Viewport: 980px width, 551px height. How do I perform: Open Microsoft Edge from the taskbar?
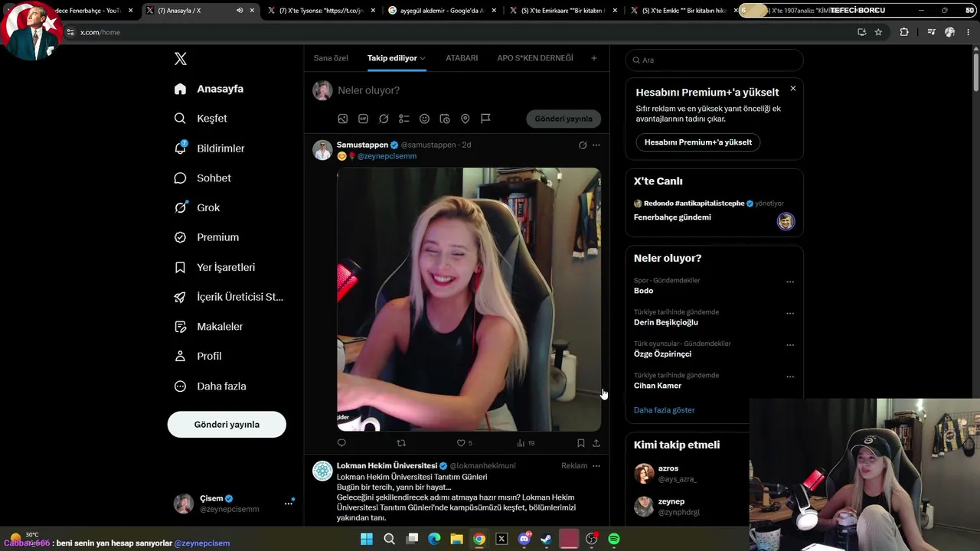(434, 539)
